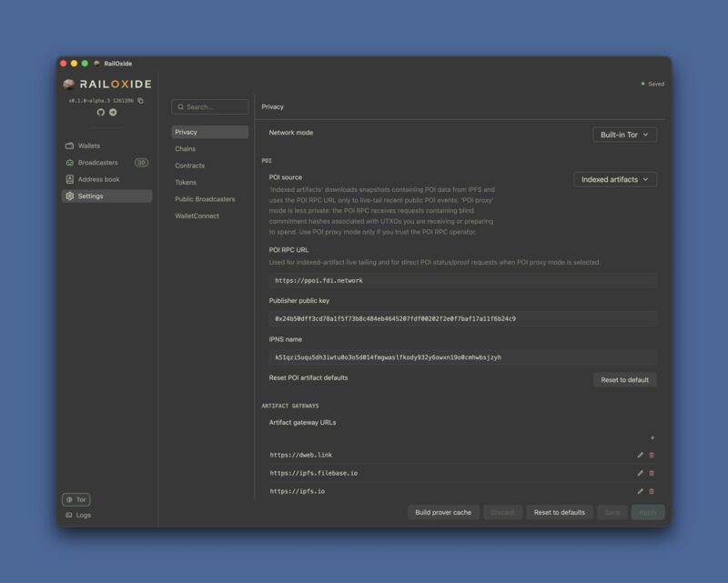Edit the https://dweb.link gateway
This screenshot has width=728, height=583.
(641, 455)
